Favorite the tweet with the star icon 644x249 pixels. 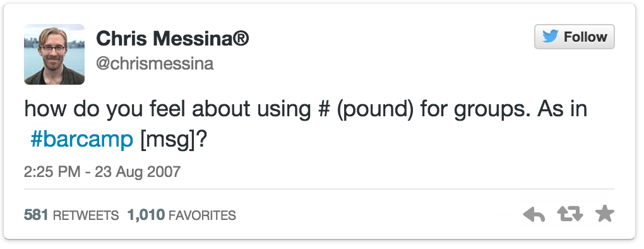[605, 214]
